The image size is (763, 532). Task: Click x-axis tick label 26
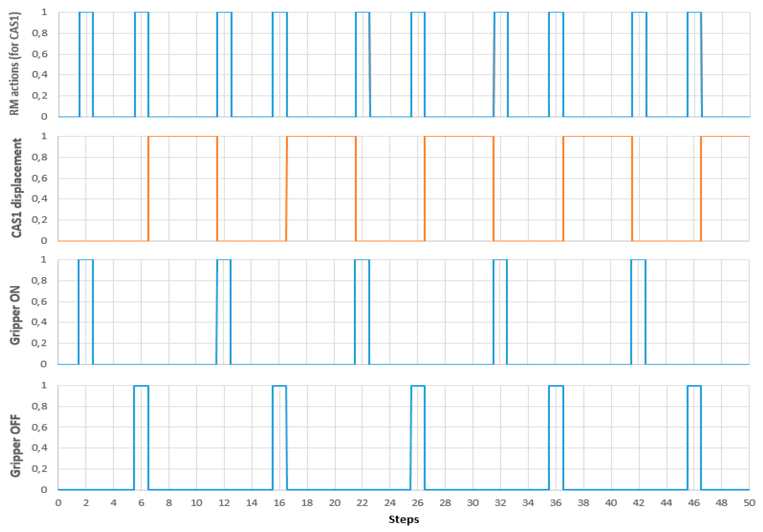pos(417,503)
